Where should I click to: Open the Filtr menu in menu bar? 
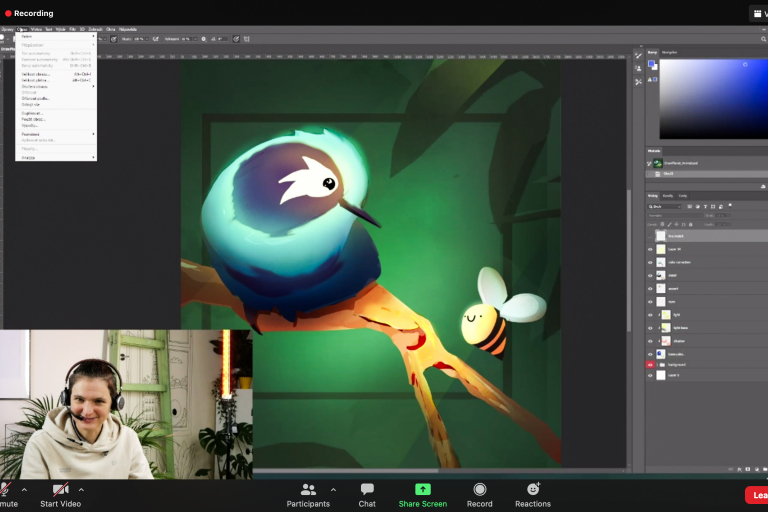pyautogui.click(x=72, y=29)
